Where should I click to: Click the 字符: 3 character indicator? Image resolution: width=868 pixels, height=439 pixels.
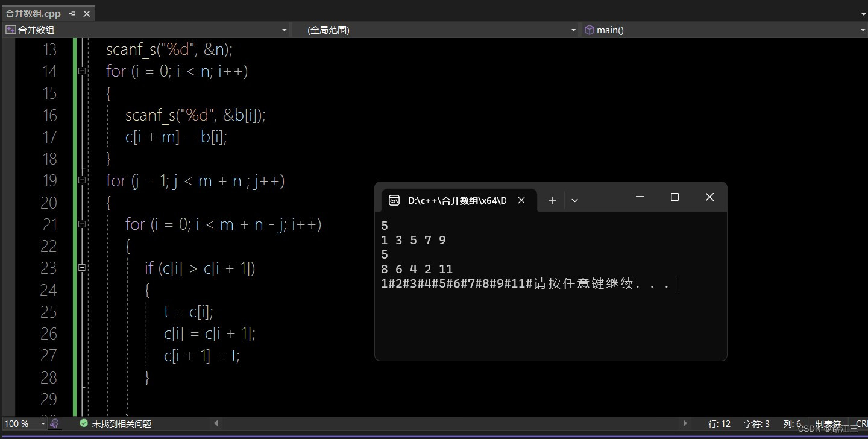(x=756, y=424)
